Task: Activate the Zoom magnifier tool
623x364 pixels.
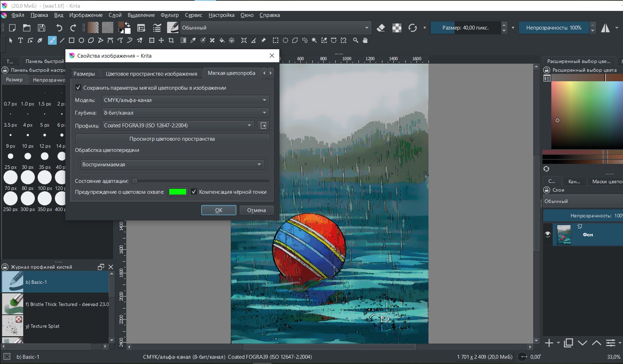Action: (356, 40)
